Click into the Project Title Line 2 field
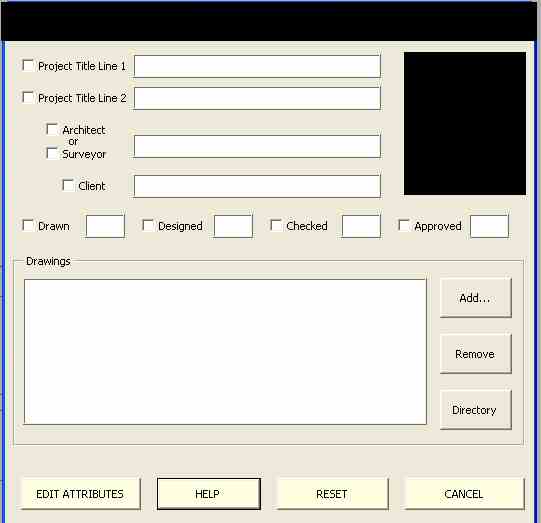Viewport: 541px width, 523px height. tap(257, 98)
